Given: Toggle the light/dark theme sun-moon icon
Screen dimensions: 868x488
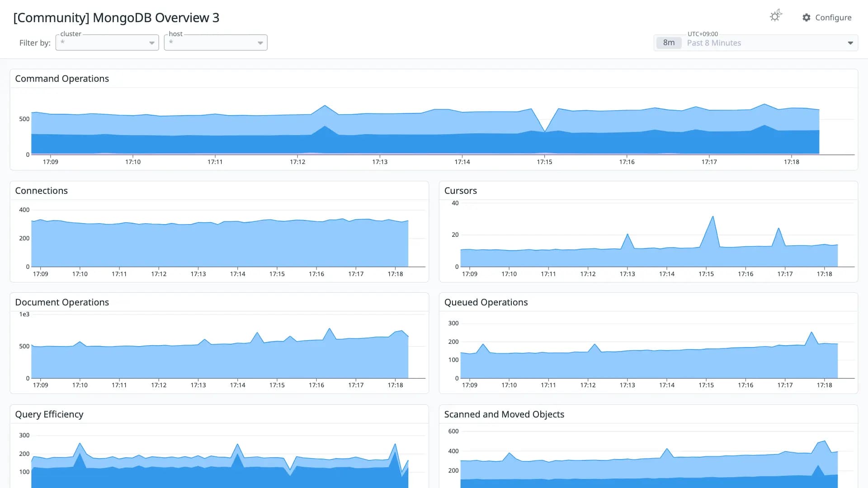Looking at the screenshot, I should [x=776, y=16].
